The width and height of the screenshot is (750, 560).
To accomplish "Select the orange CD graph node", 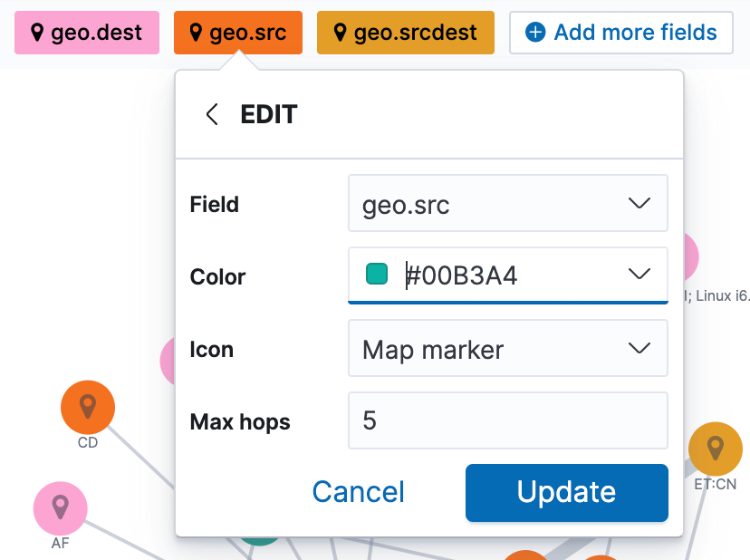I will click(x=88, y=408).
